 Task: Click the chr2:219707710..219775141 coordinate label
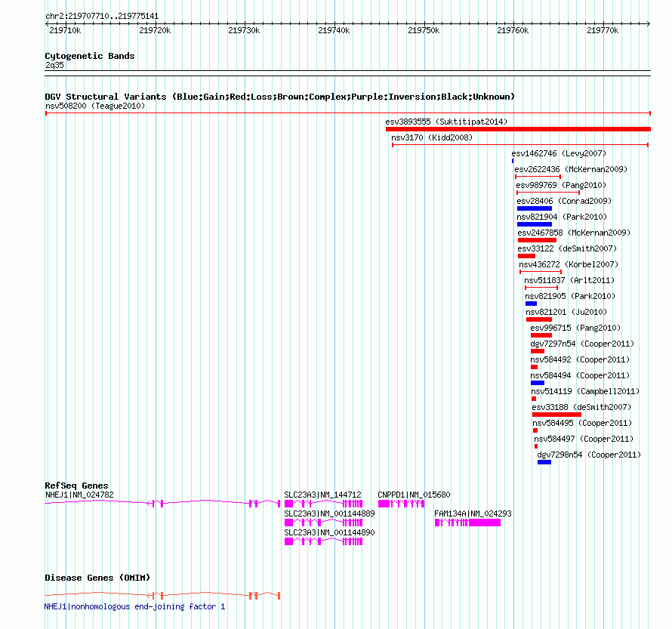tap(102, 17)
